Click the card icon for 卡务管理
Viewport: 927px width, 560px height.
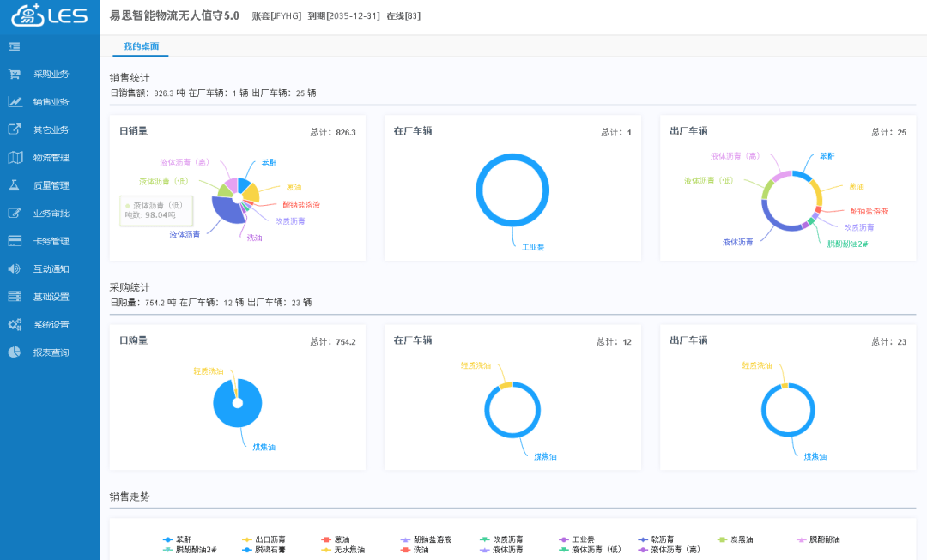coord(15,241)
